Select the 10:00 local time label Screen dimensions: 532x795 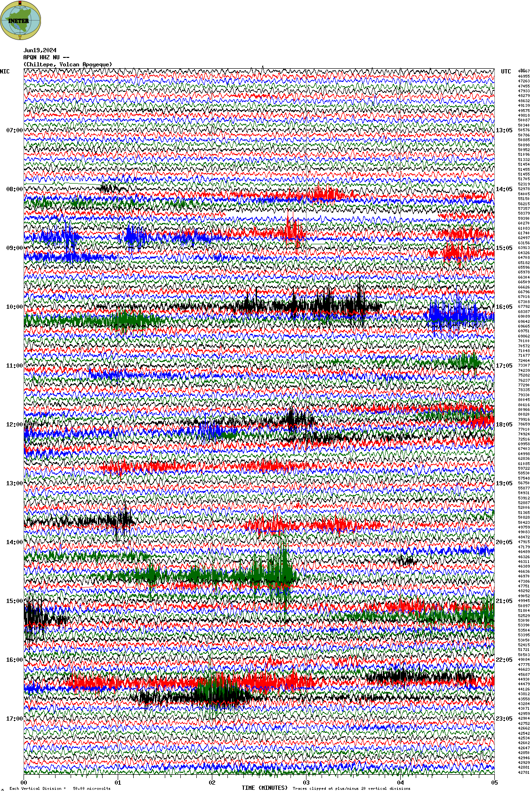[14, 307]
